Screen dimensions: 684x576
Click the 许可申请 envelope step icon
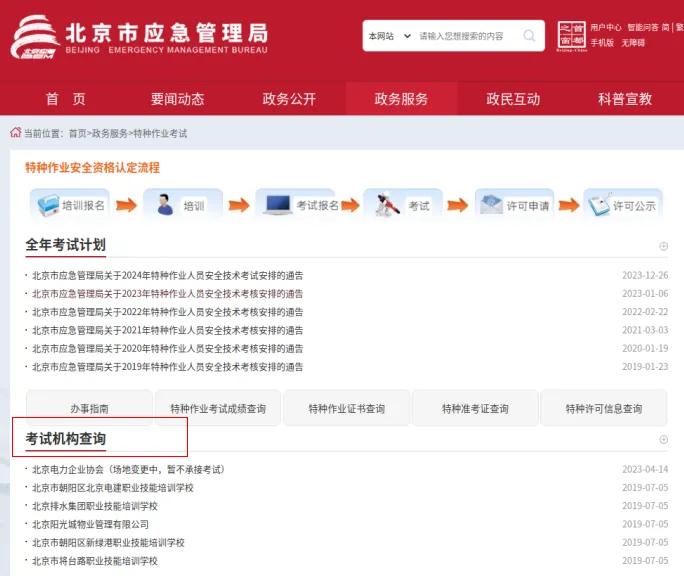click(491, 204)
